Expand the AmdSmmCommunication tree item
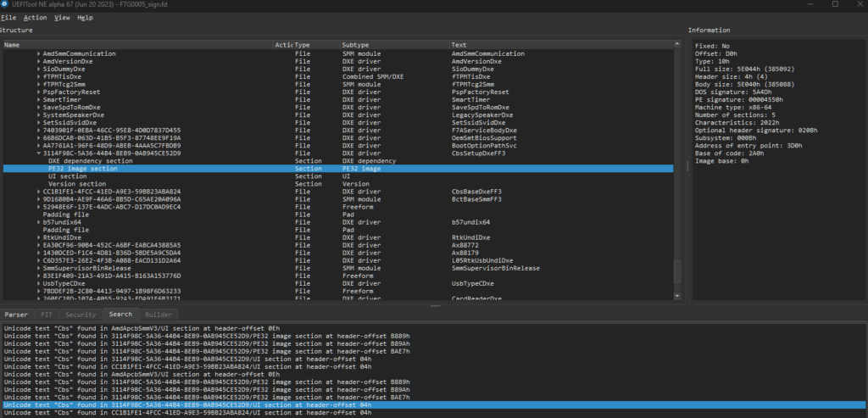The image size is (868, 418). pyautogui.click(x=39, y=53)
